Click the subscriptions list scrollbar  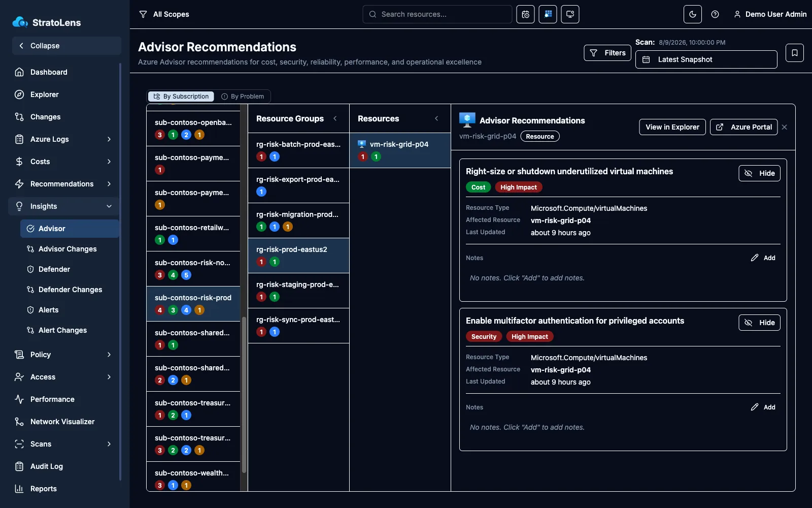point(244,394)
